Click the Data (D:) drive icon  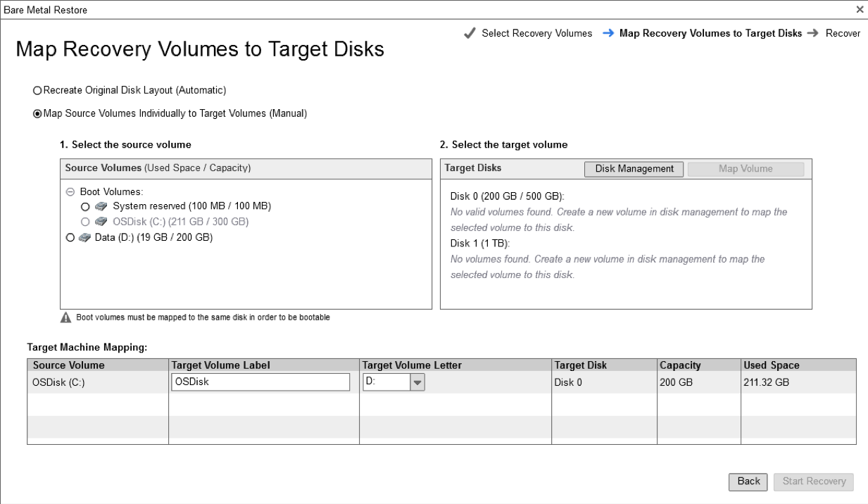coord(85,238)
